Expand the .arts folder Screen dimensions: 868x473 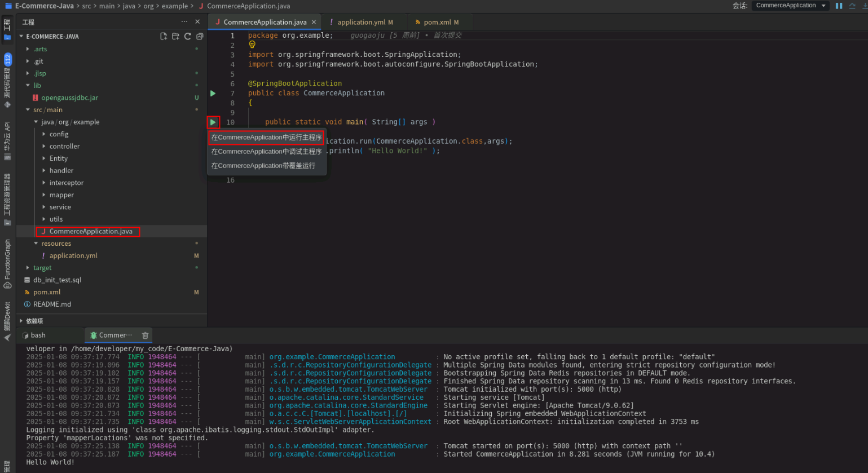point(28,49)
